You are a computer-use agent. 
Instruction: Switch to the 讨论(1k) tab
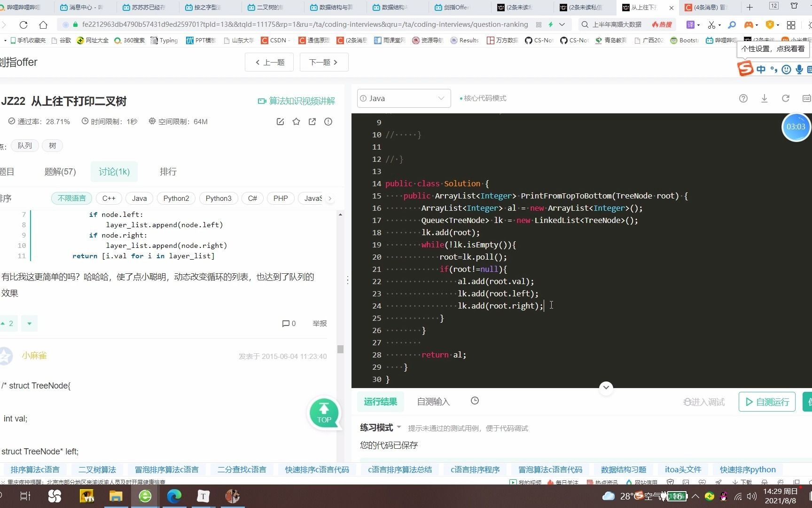(114, 172)
